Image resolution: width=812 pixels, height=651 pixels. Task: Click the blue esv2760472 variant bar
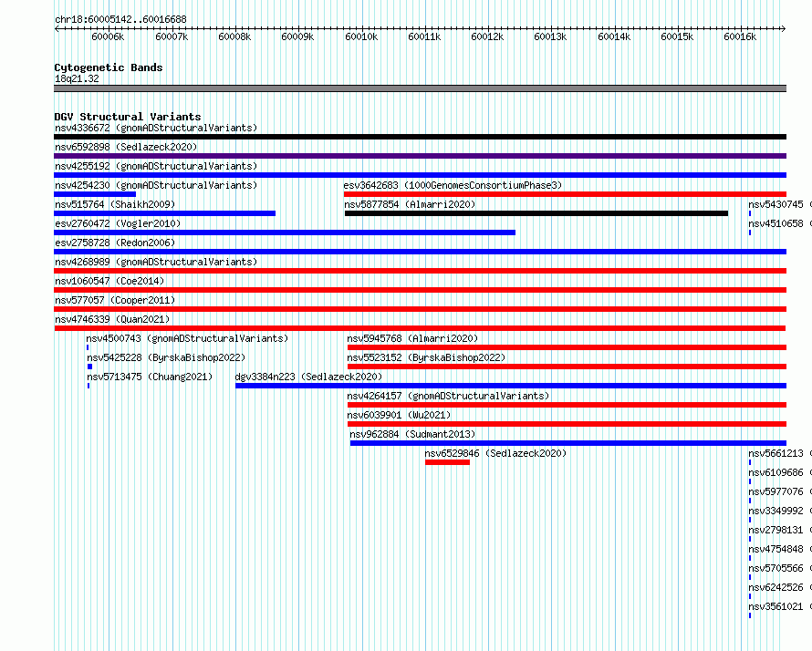285,232
